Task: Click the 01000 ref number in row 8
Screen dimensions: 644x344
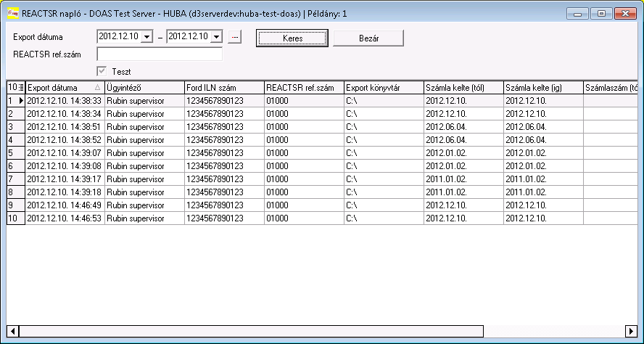Action: [304, 192]
